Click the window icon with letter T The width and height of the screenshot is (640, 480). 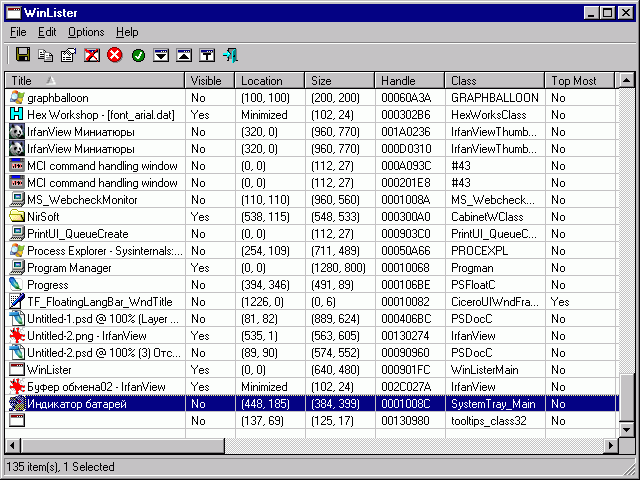[x=207, y=55]
